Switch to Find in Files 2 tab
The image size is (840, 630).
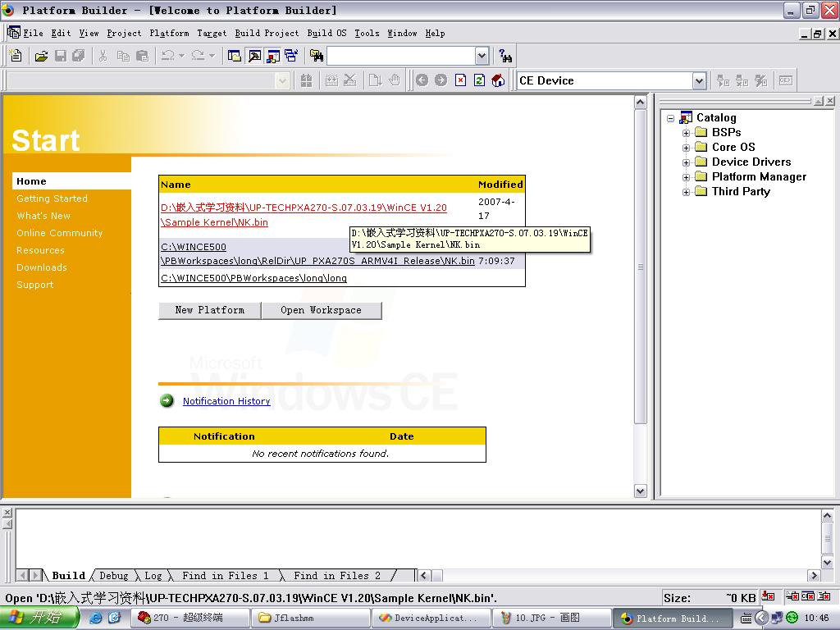click(337, 576)
